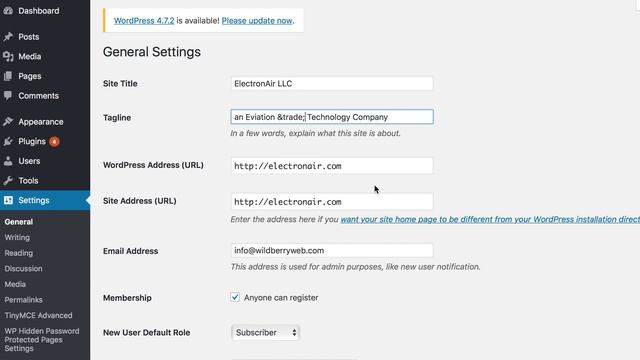The image size is (640, 360).
Task: Open the Media settings submenu item
Action: tap(15, 284)
